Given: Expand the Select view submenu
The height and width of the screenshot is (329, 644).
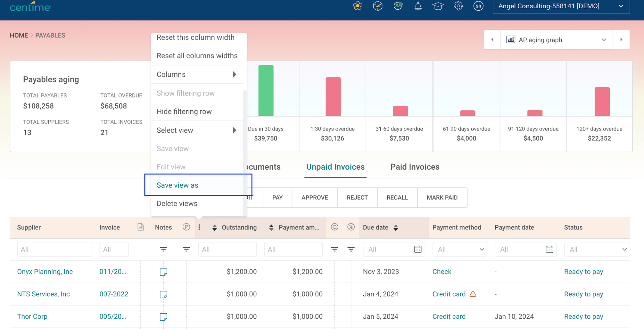Looking at the screenshot, I should [197, 130].
